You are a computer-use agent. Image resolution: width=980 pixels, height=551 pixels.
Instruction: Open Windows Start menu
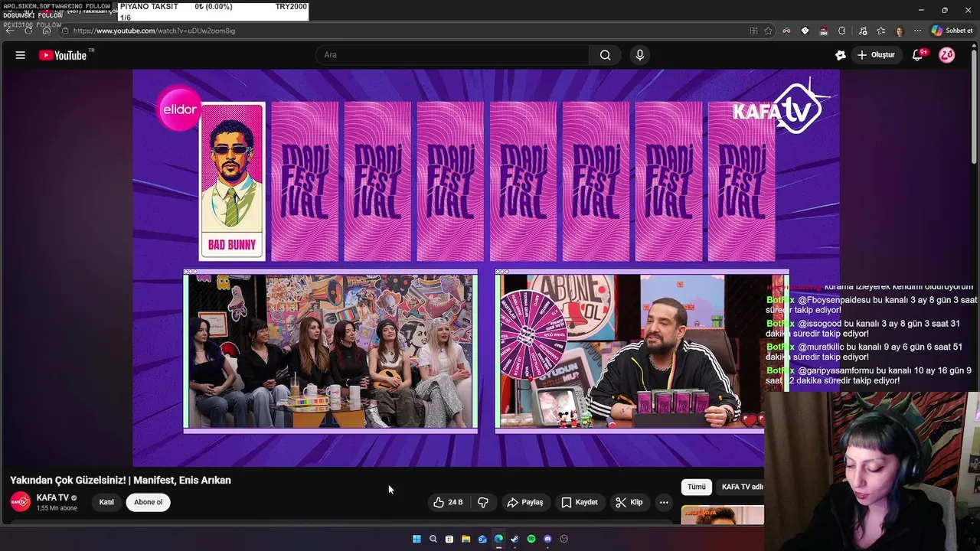pyautogui.click(x=416, y=539)
